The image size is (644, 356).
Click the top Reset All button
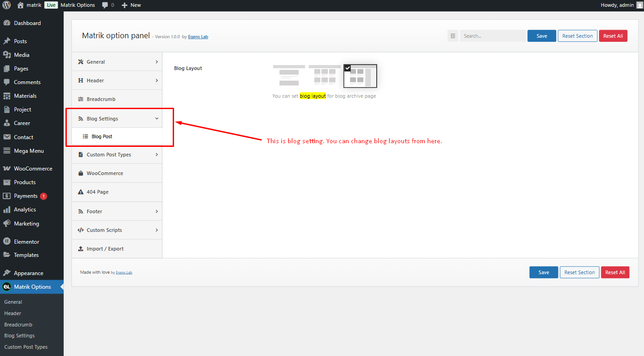pos(613,36)
